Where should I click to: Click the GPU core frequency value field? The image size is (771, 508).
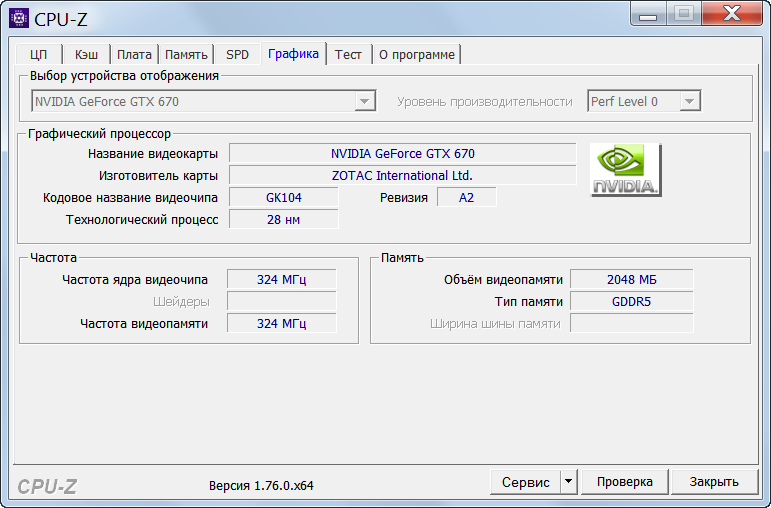[282, 279]
